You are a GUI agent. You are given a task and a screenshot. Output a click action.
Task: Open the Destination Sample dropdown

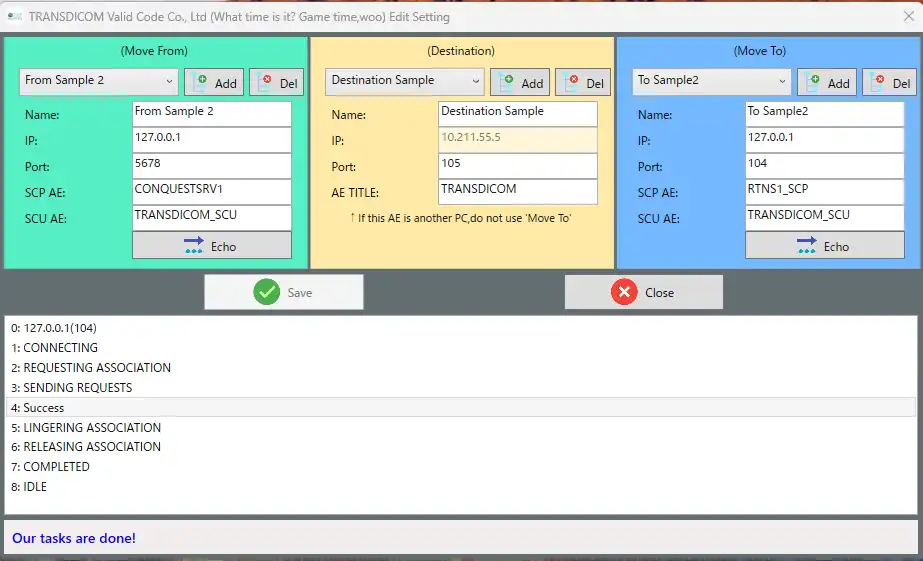(x=404, y=81)
